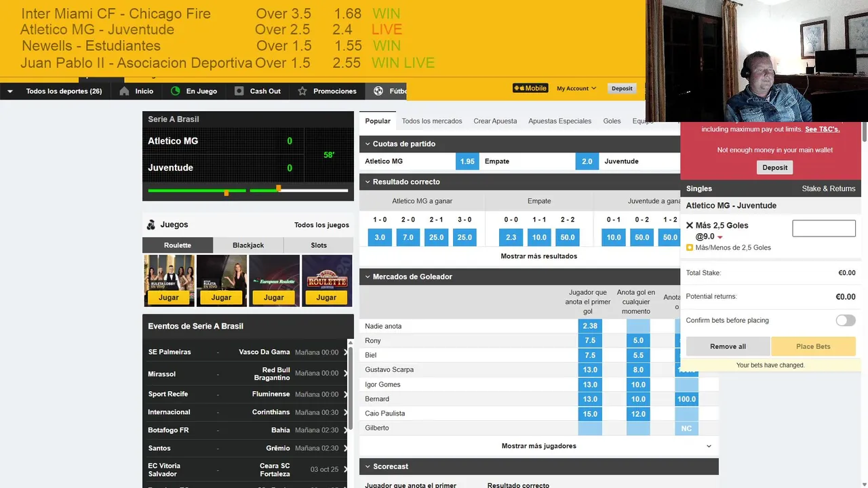Select correct score 1-1 at 10.0
Image resolution: width=868 pixels, height=488 pixels.
click(x=539, y=237)
